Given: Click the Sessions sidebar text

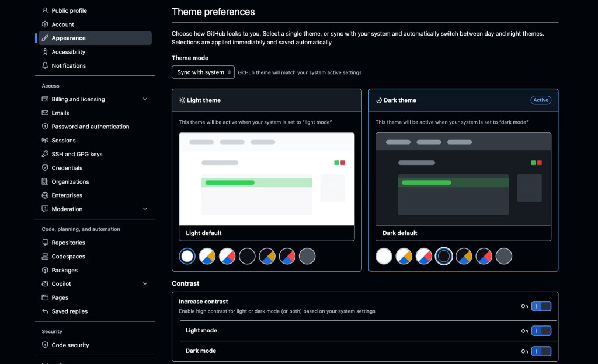Looking at the screenshot, I should [64, 141].
